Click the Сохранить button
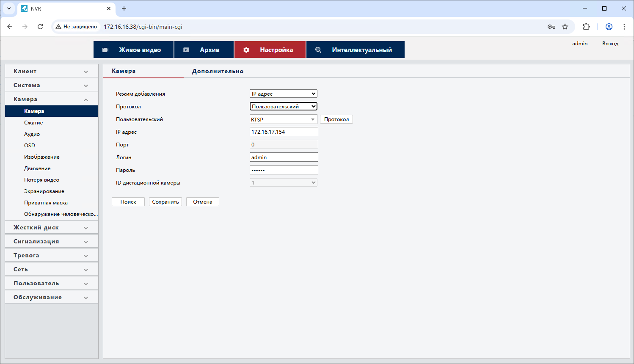Viewport: 634px width, 364px height. 165,202
